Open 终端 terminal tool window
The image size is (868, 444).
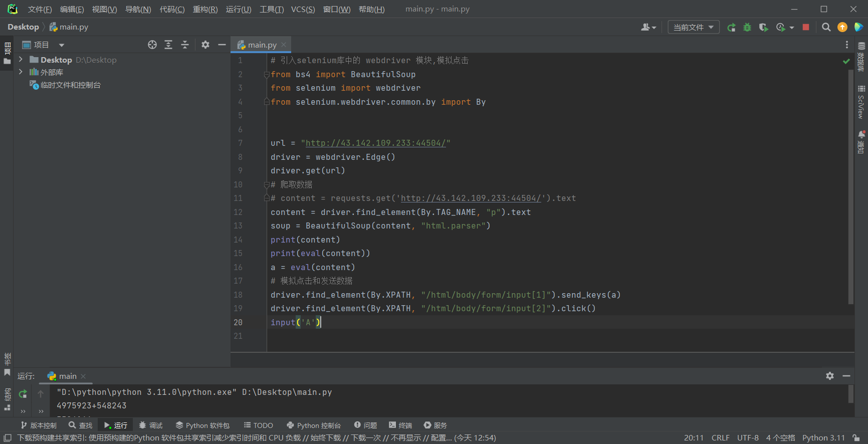coord(400,425)
